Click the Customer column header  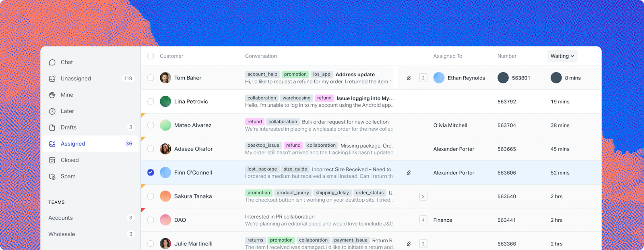(171, 56)
